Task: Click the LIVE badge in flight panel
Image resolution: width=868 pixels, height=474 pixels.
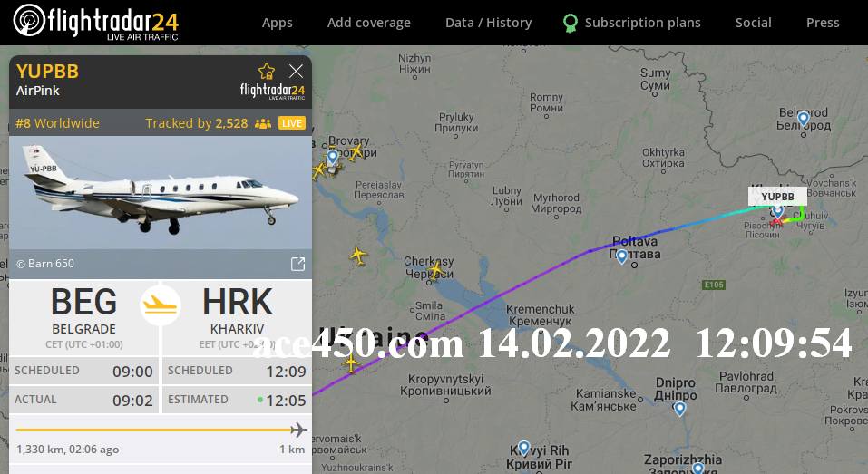Action: click(292, 122)
